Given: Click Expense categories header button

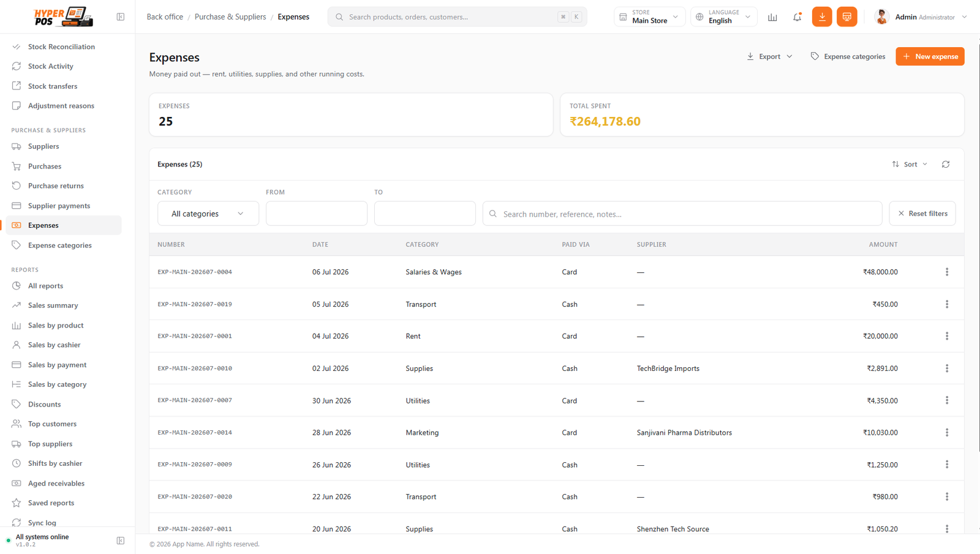Looking at the screenshot, I should pyautogui.click(x=848, y=56).
